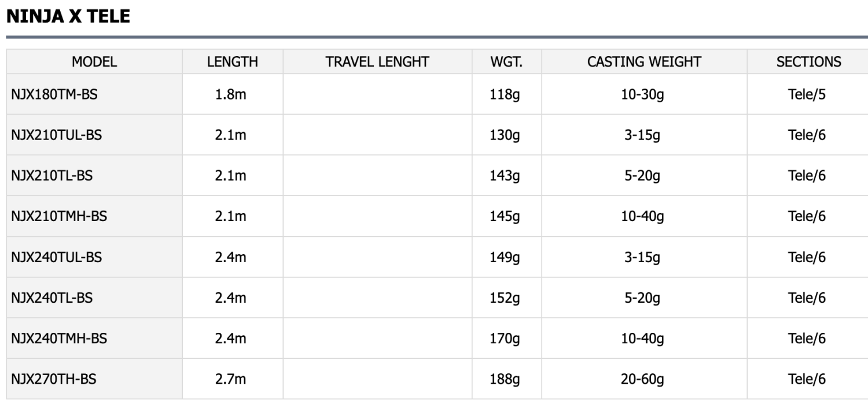
Task: Select the 1.8m length cell
Action: 231,94
